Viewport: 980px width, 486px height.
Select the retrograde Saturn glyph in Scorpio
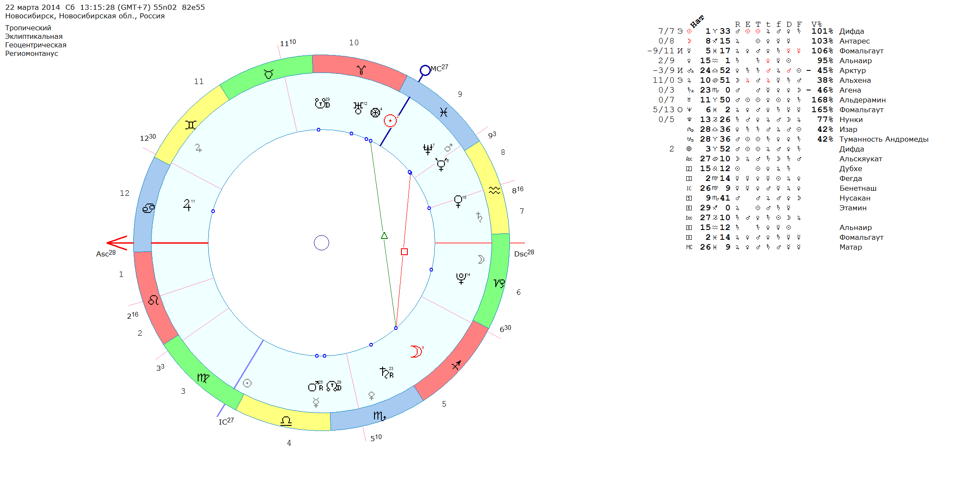(386, 373)
